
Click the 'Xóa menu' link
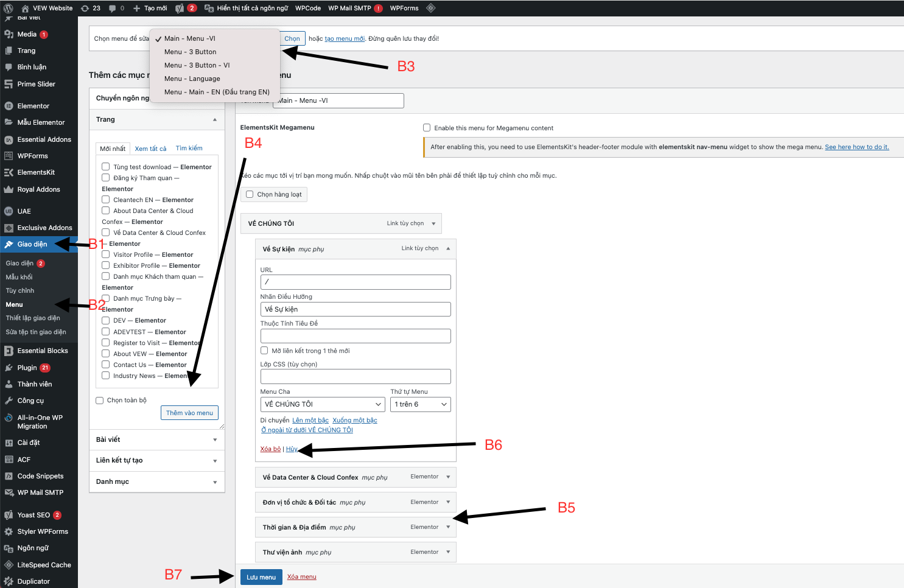click(x=302, y=577)
